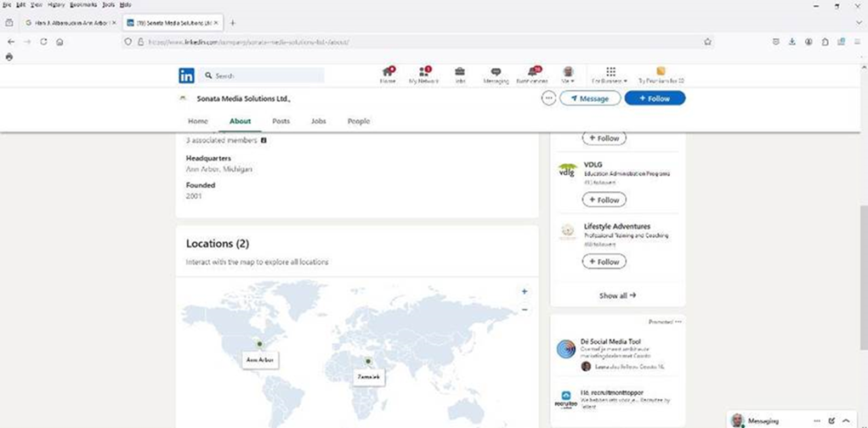Viewport: 868px width, 428px height.
Task: Open compose new message icon in Messaging bar
Action: 831,421
